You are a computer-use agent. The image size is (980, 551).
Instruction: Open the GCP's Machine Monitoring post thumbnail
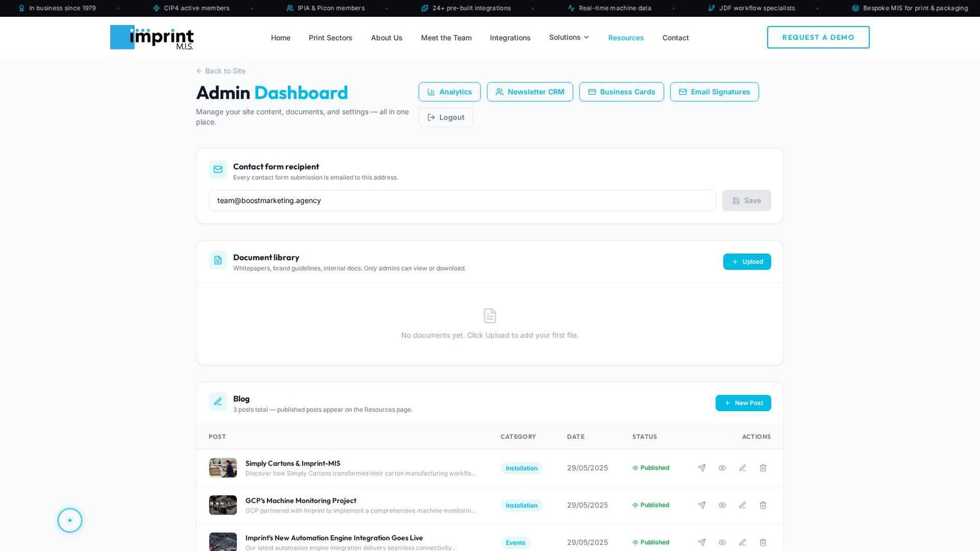pyautogui.click(x=223, y=505)
